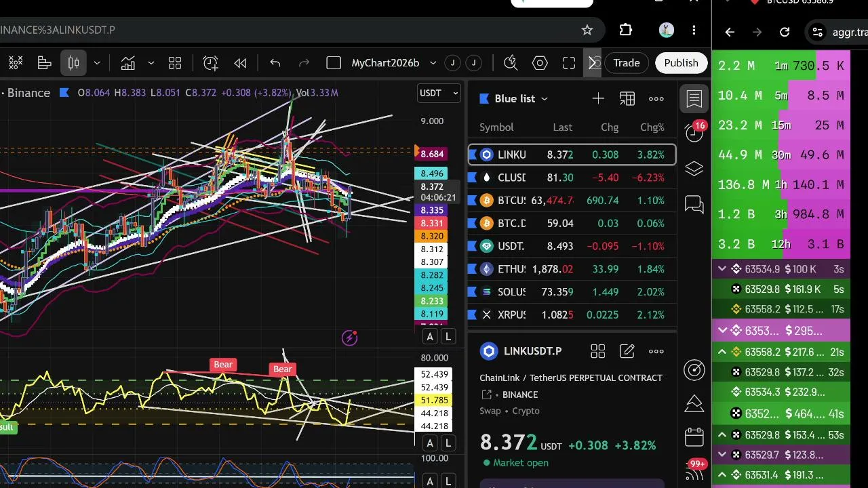Expand the 63558.2 $217.6 trade row
This screenshot has width=868, height=488.
722,352
